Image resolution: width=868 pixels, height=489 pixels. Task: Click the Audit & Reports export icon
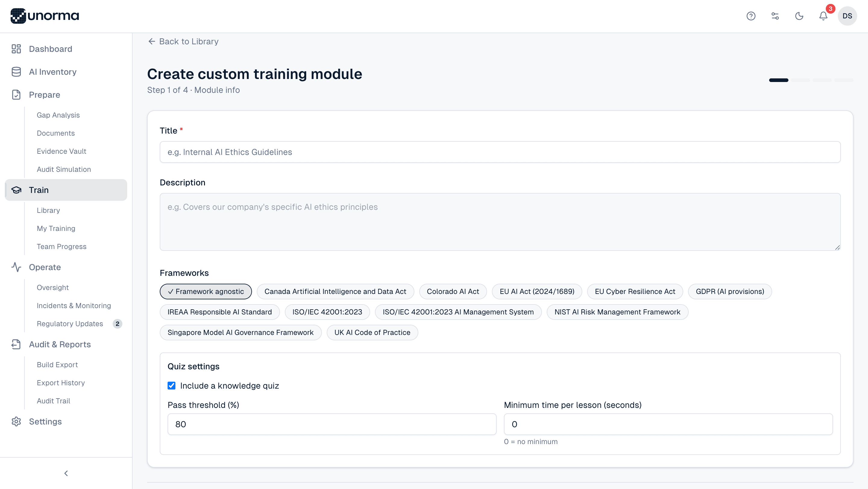[16, 344]
